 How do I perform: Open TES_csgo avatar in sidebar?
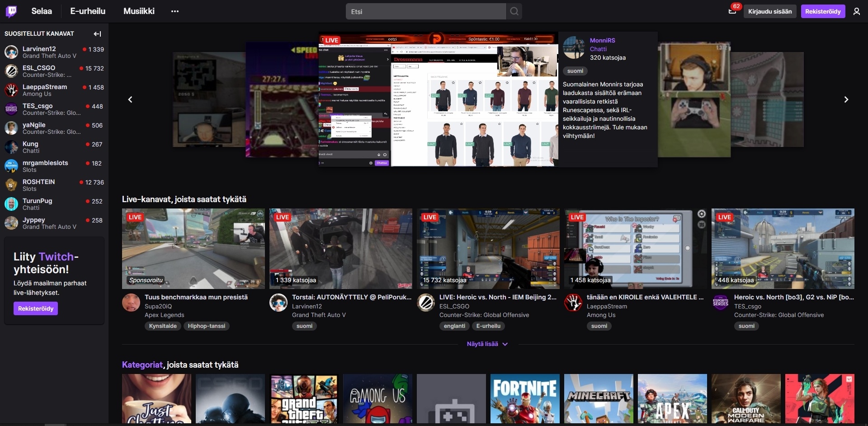[x=11, y=109]
